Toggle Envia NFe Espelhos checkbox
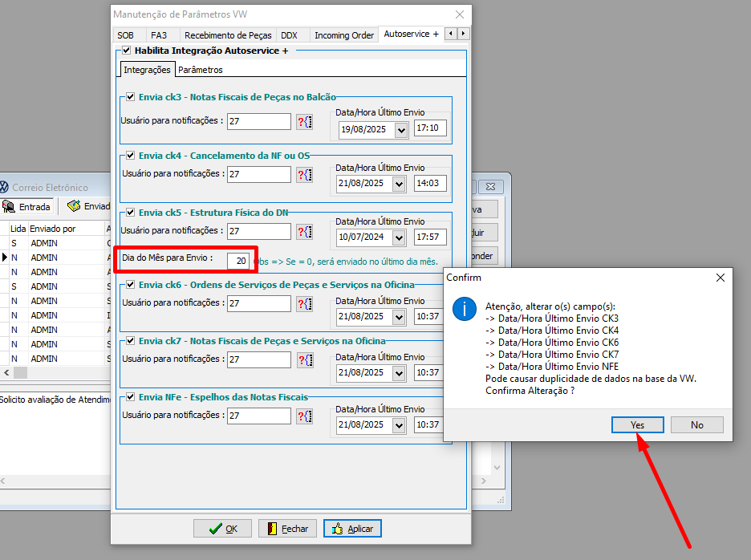 [x=130, y=396]
